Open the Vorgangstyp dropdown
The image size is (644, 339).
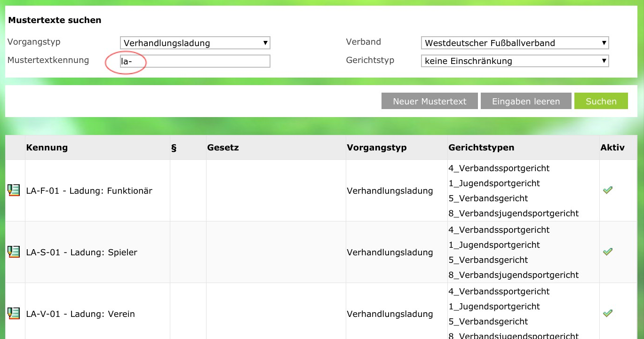point(195,43)
